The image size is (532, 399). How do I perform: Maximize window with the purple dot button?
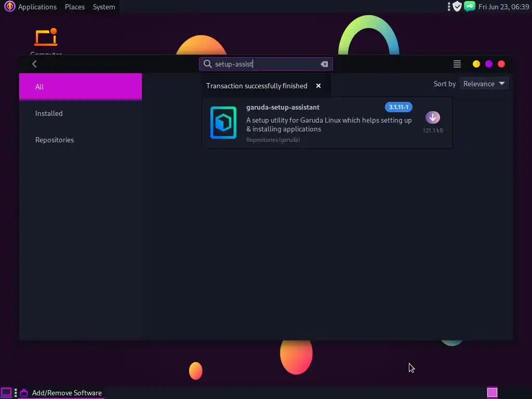489,64
